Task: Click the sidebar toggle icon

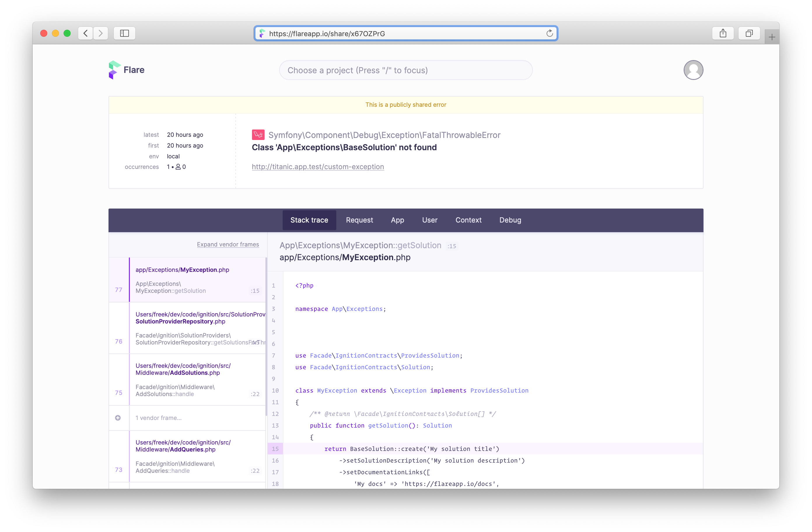Action: click(124, 33)
